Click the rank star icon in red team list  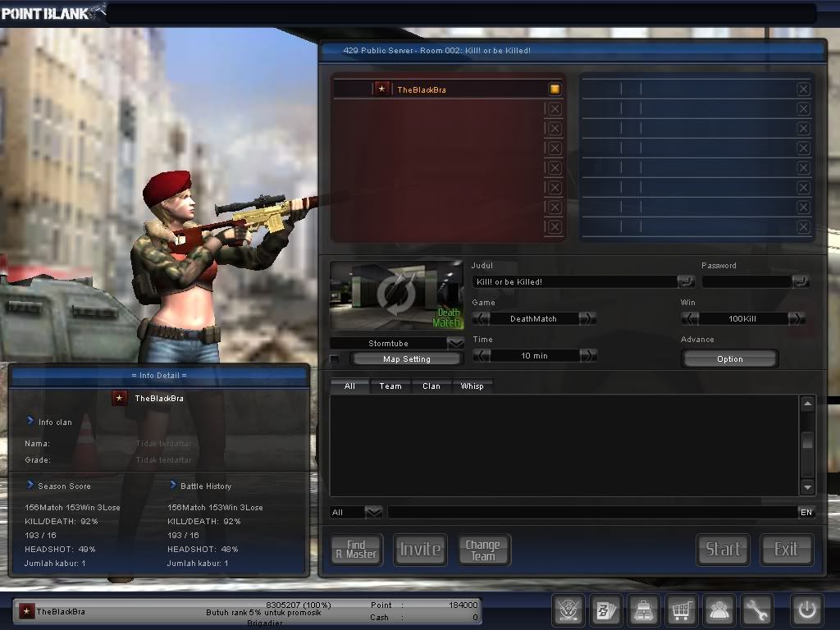(381, 89)
